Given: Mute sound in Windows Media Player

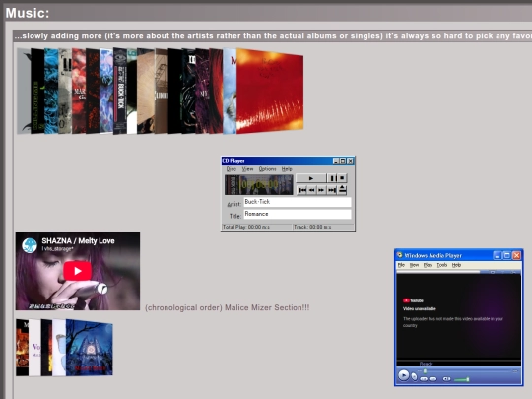Looking at the screenshot, I should click(447, 379).
